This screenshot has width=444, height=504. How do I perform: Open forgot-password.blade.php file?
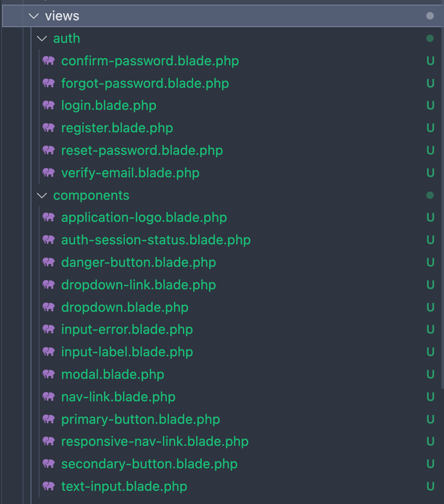click(145, 83)
